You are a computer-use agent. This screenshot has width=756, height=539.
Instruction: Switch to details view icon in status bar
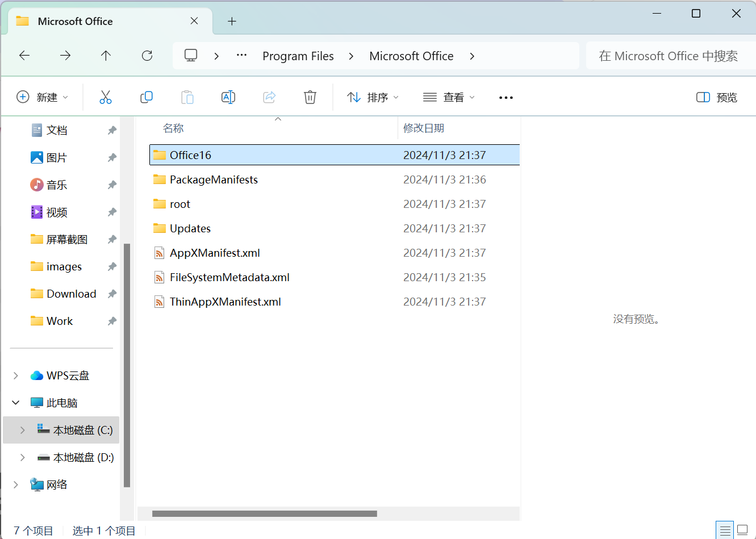pos(725,531)
